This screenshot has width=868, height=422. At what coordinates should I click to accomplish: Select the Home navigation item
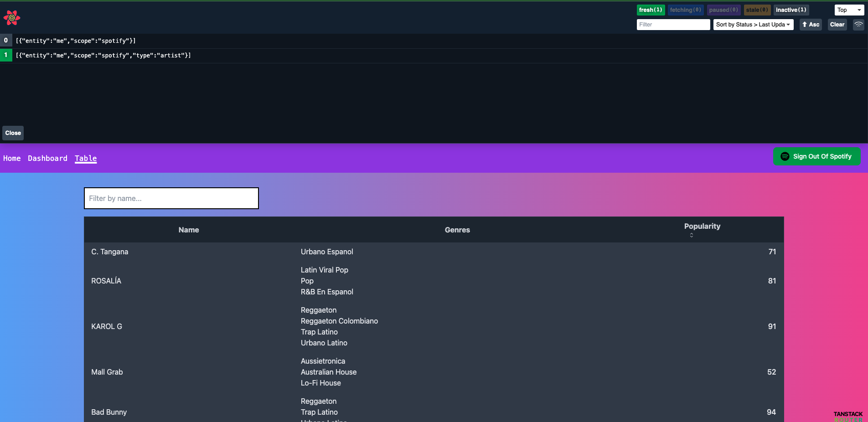pos(12,158)
